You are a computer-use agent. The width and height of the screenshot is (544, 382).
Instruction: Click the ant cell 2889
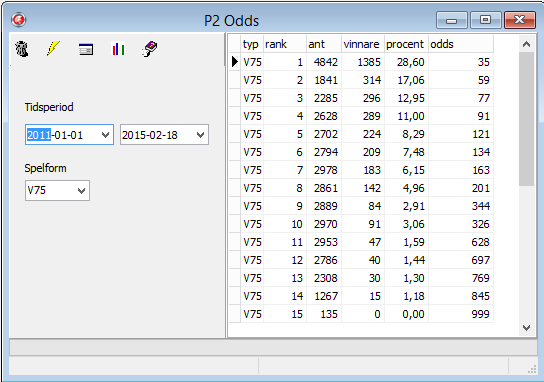pos(324,206)
